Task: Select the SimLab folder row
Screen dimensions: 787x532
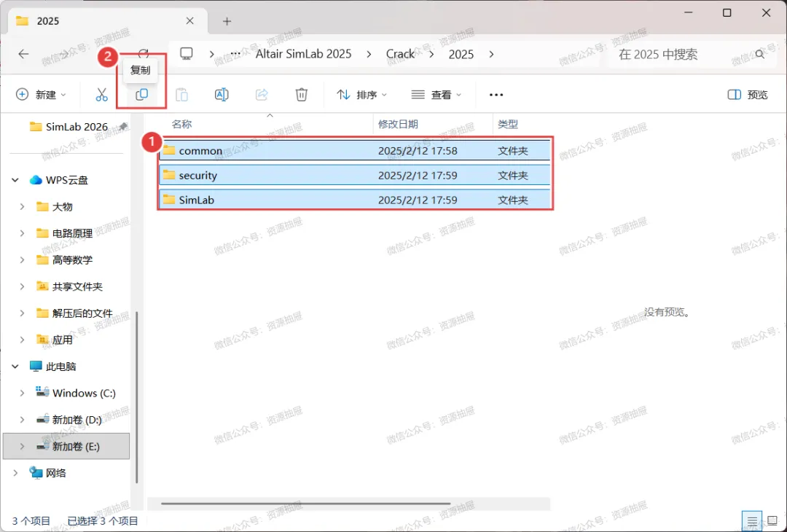Action: (355, 200)
